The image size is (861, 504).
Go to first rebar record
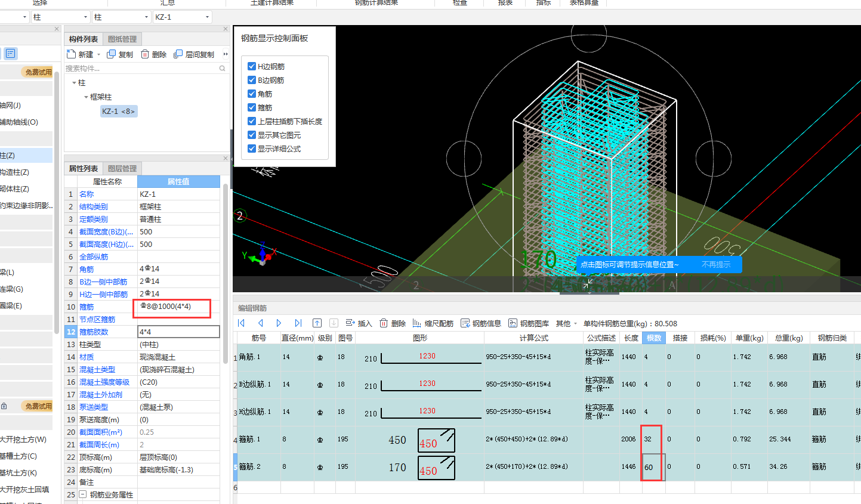click(241, 323)
